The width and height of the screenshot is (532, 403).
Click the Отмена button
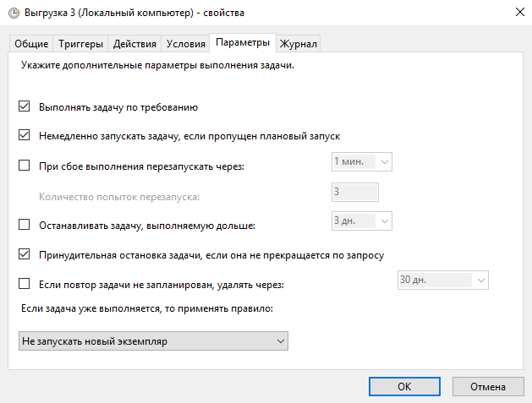[x=489, y=385]
